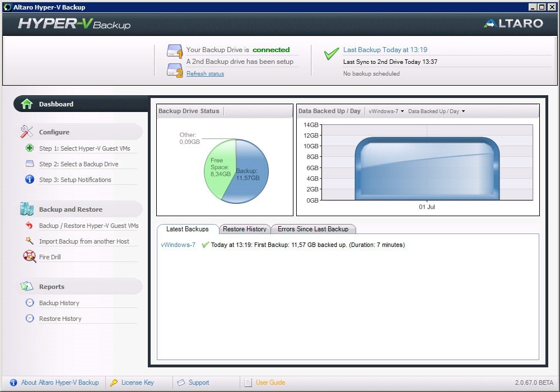Open the Dashboard menu item

pos(81,104)
